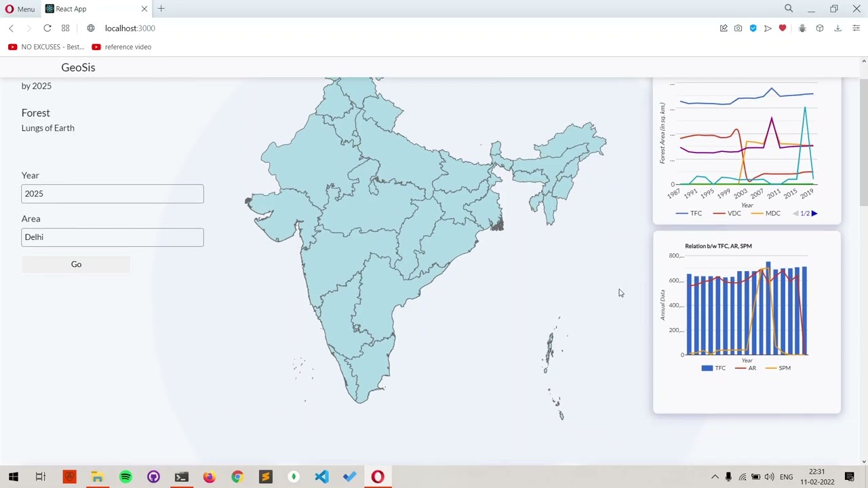The width and height of the screenshot is (868, 488).
Task: Open the taskbar clock and date
Action: pyautogui.click(x=816, y=477)
